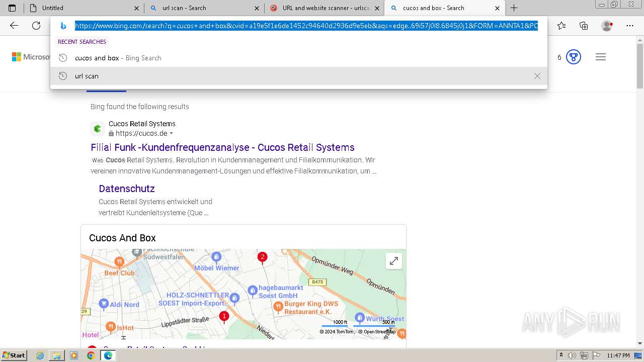Choose 'cucos and box' recent search suggestion
Image resolution: width=644 pixels, height=362 pixels.
tap(299, 58)
